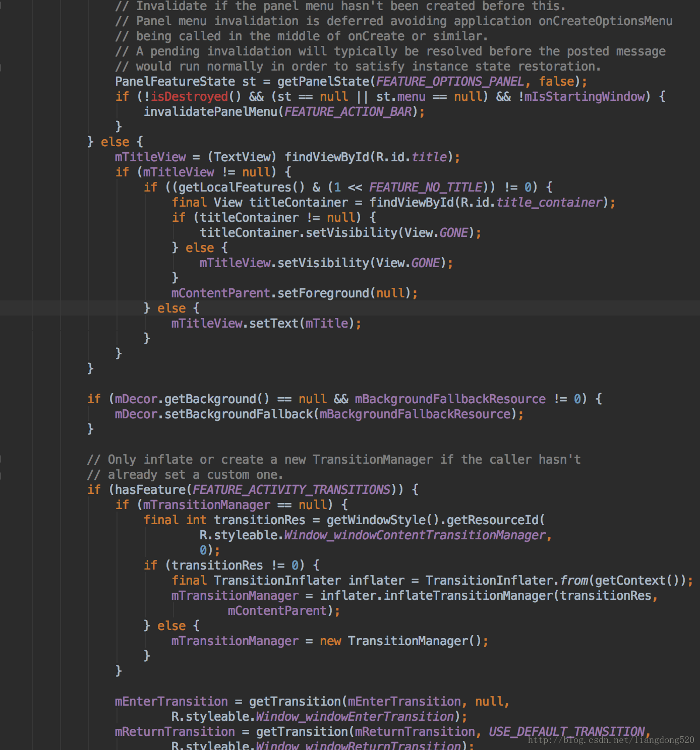Select the FEATURE_ACTION_BAR constant

click(347, 112)
